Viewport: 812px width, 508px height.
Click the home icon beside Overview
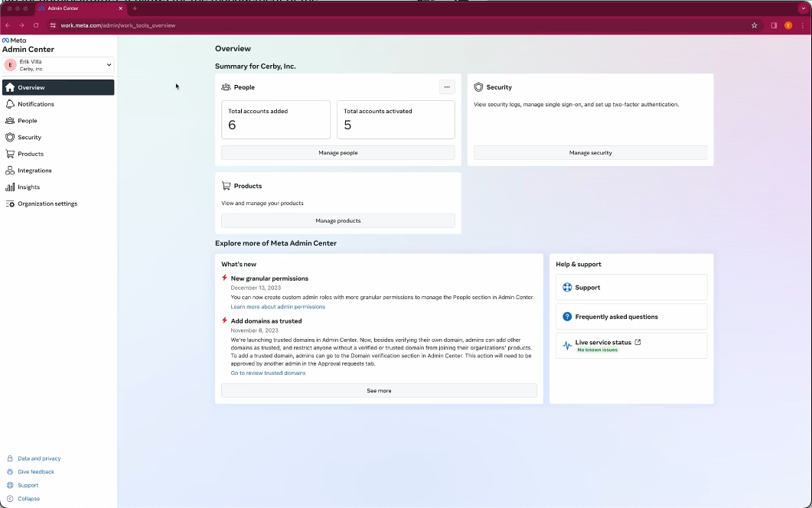pyautogui.click(x=10, y=87)
